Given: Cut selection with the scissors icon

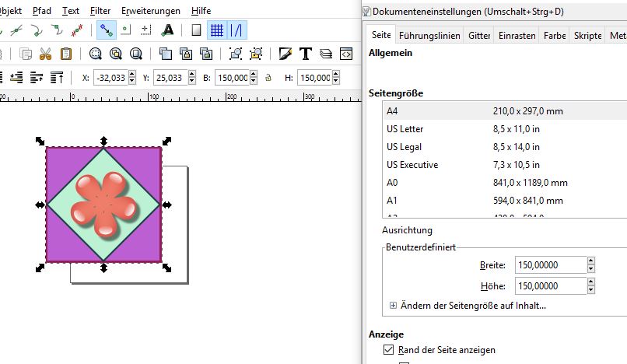Looking at the screenshot, I should click(x=46, y=54).
